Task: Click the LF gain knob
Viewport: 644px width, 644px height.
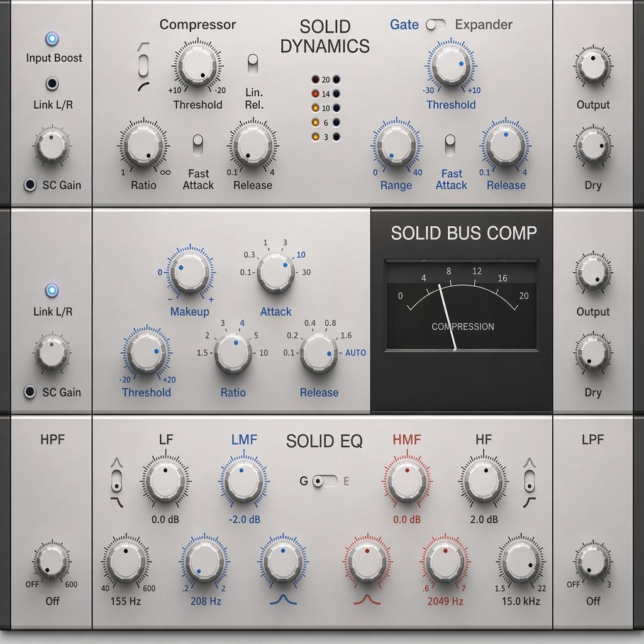Action: point(165,481)
